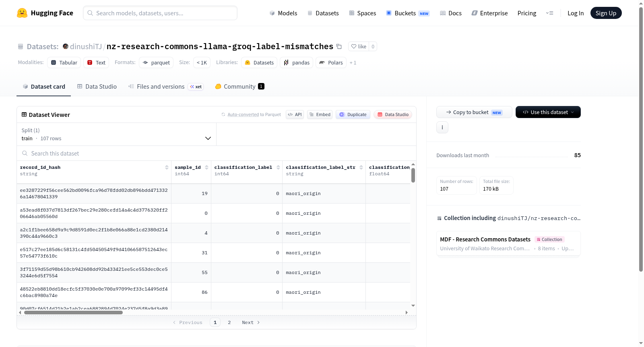
Task: Open the Enterprise nav item
Action: click(x=489, y=13)
